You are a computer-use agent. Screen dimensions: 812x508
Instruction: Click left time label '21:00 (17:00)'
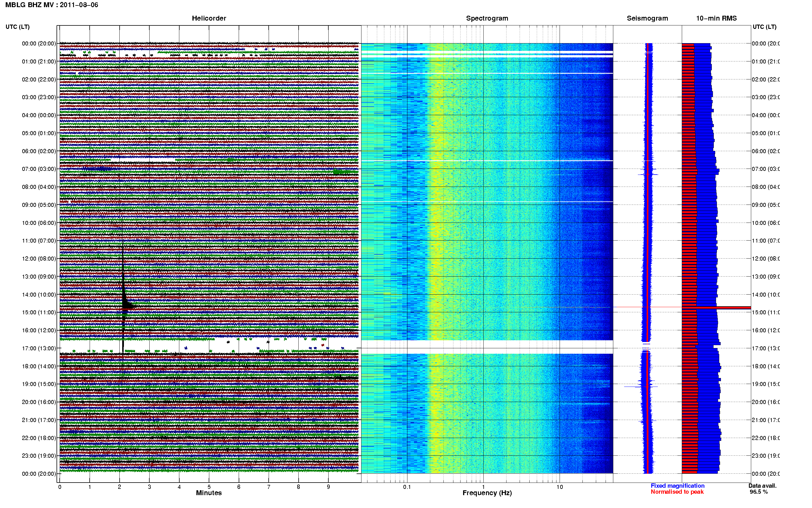click(x=39, y=420)
